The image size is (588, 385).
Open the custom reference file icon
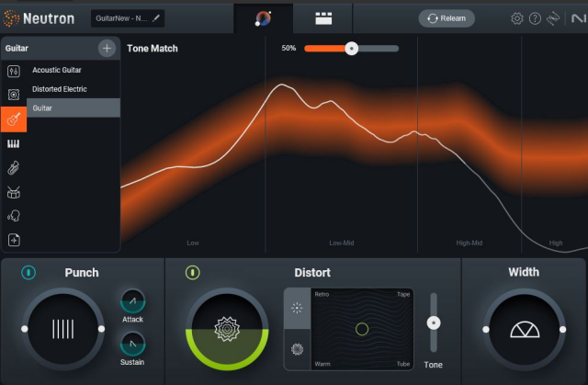coord(14,240)
